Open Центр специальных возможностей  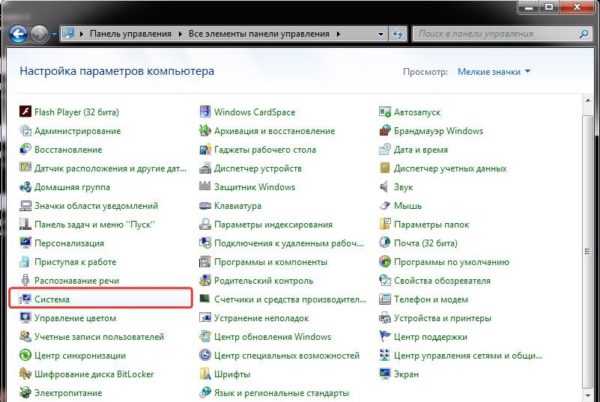pos(279,355)
